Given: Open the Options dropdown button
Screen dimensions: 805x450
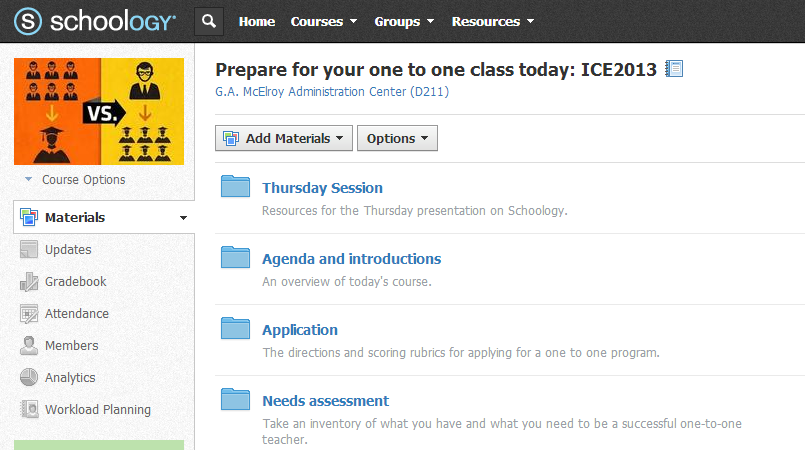Looking at the screenshot, I should coord(397,138).
